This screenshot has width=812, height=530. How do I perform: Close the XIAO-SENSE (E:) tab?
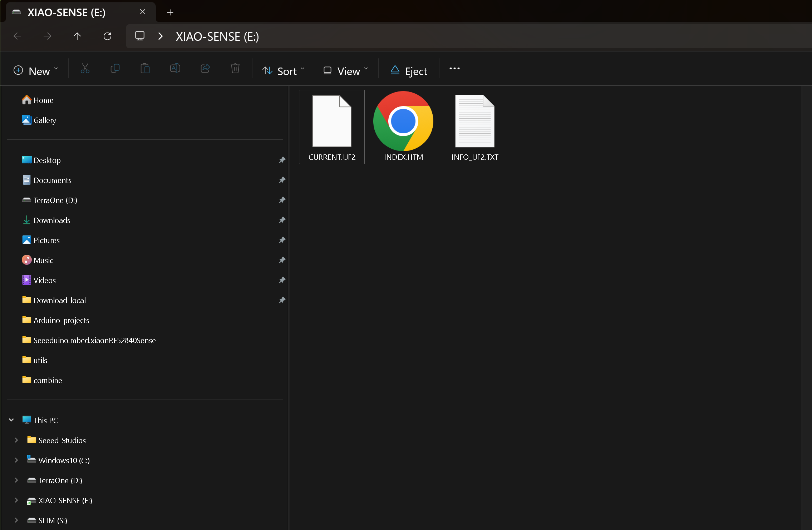[x=143, y=12]
